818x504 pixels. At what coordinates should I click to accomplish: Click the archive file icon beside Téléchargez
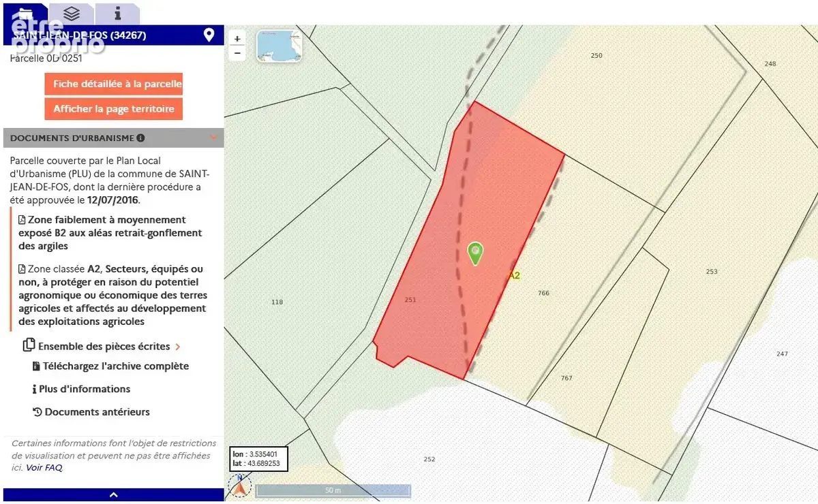coord(36,366)
